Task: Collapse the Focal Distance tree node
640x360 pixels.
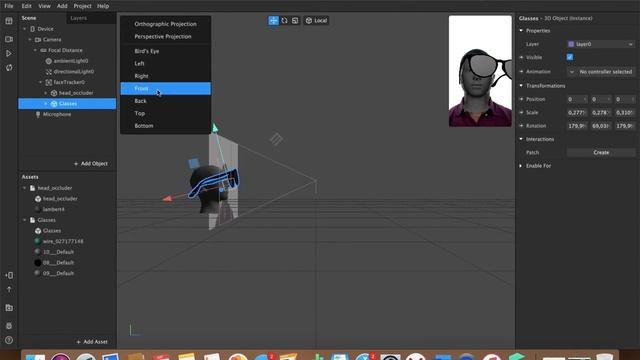Action: click(x=36, y=50)
